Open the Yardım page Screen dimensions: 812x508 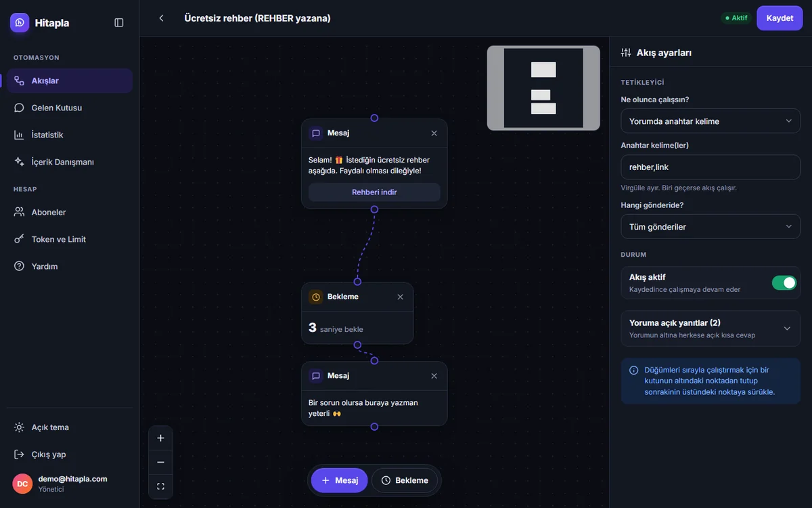tap(70, 266)
